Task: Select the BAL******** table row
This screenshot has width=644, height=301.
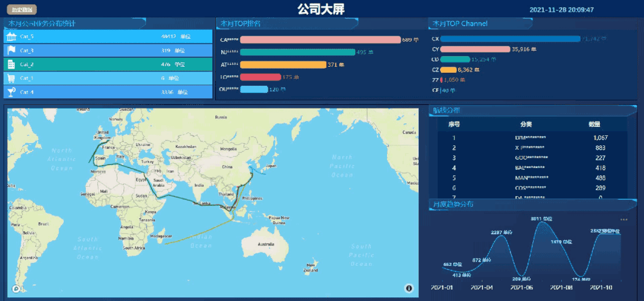Action: click(532, 167)
